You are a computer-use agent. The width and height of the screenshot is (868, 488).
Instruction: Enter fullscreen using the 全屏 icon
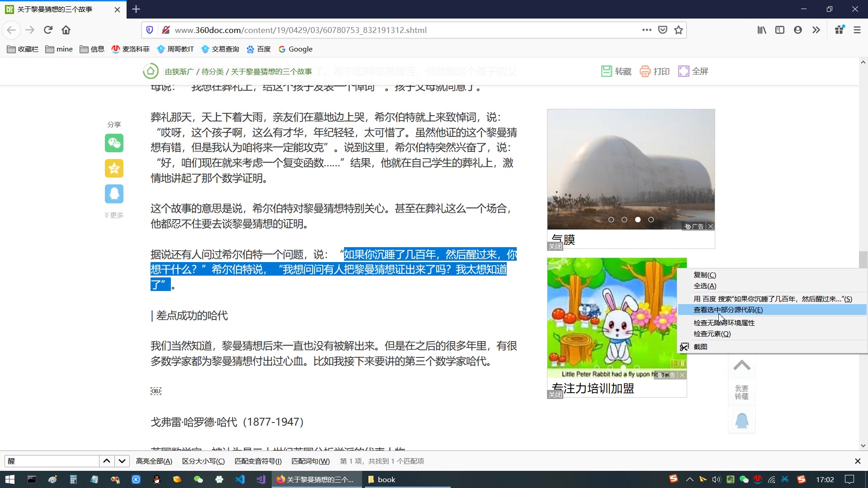pyautogui.click(x=693, y=71)
